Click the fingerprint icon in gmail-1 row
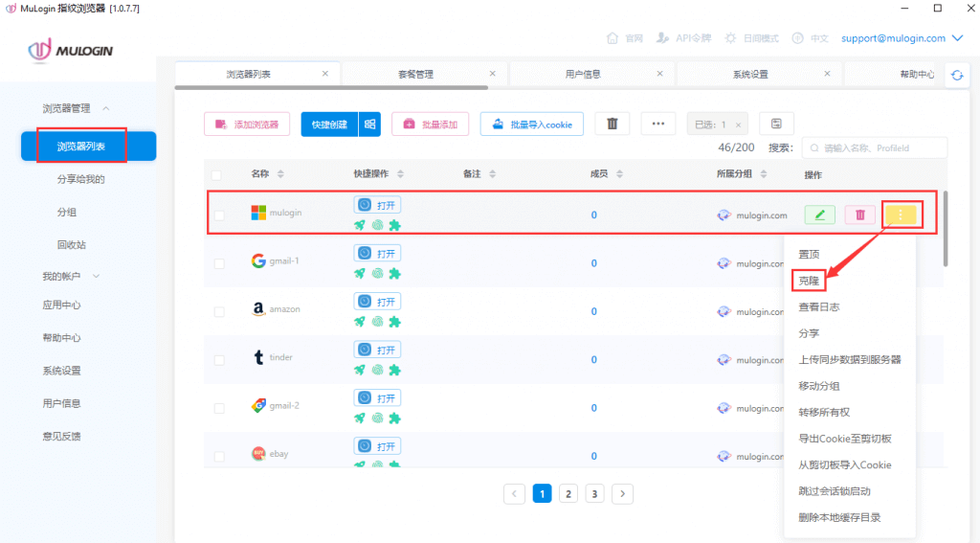The width and height of the screenshot is (980, 543). click(377, 273)
